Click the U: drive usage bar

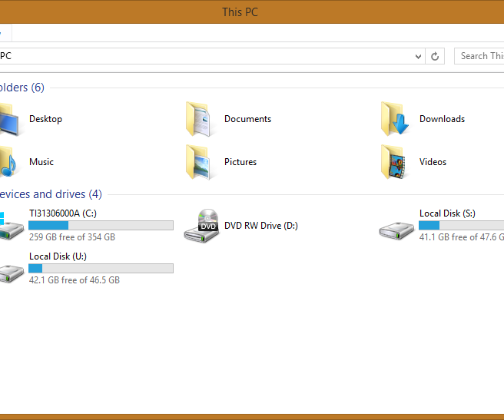[101, 268]
